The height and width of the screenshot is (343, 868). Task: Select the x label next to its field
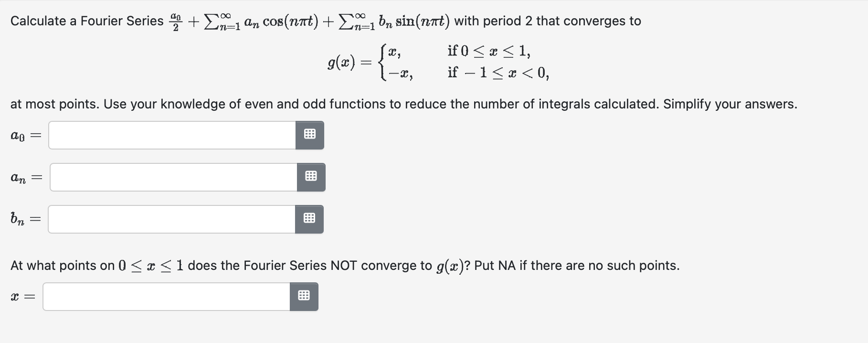[16, 296]
